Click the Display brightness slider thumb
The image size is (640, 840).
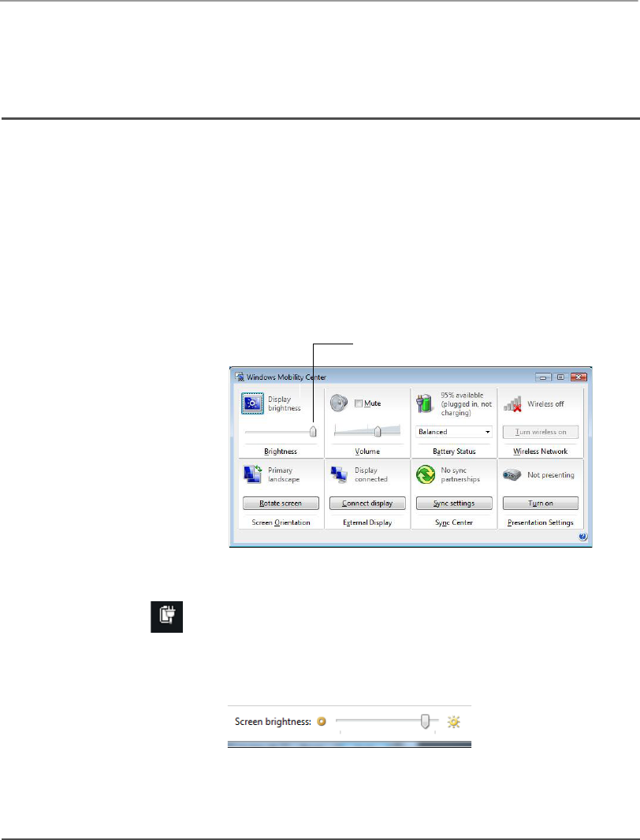point(313,431)
